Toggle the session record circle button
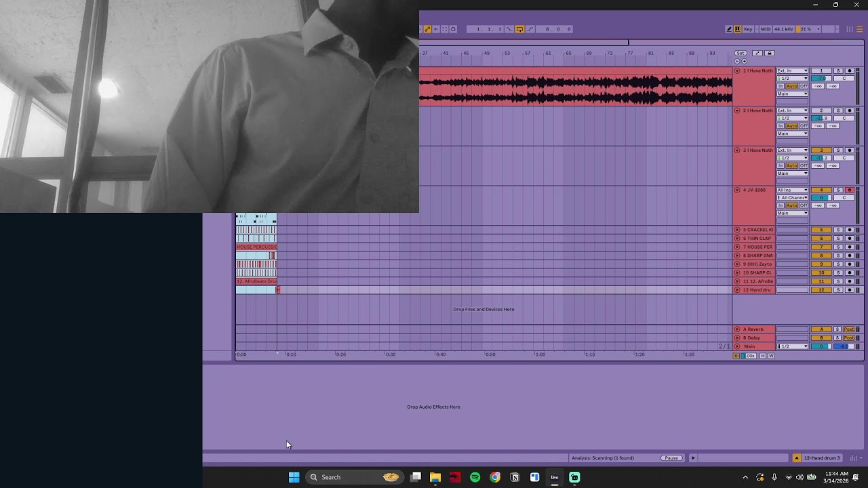868x488 pixels. point(453,29)
